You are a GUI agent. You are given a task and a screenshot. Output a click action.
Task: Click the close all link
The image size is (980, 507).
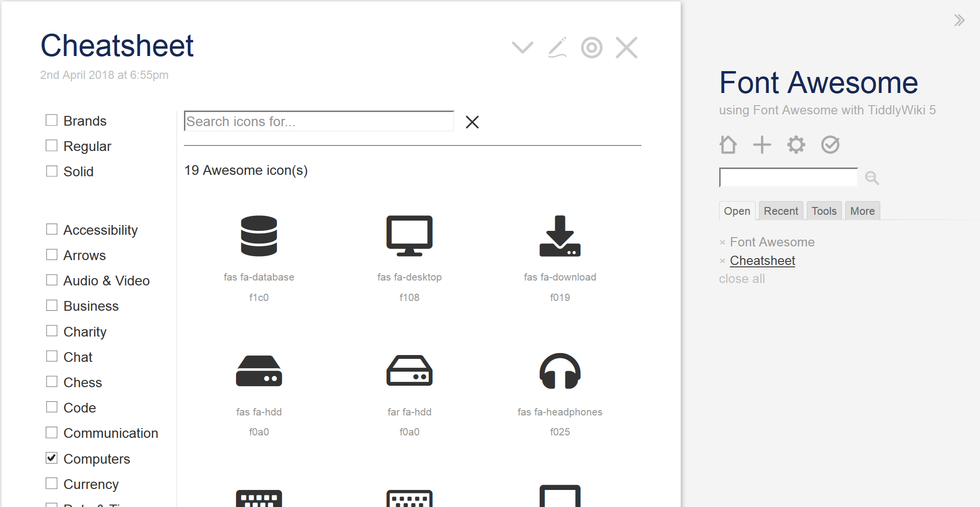coord(742,279)
